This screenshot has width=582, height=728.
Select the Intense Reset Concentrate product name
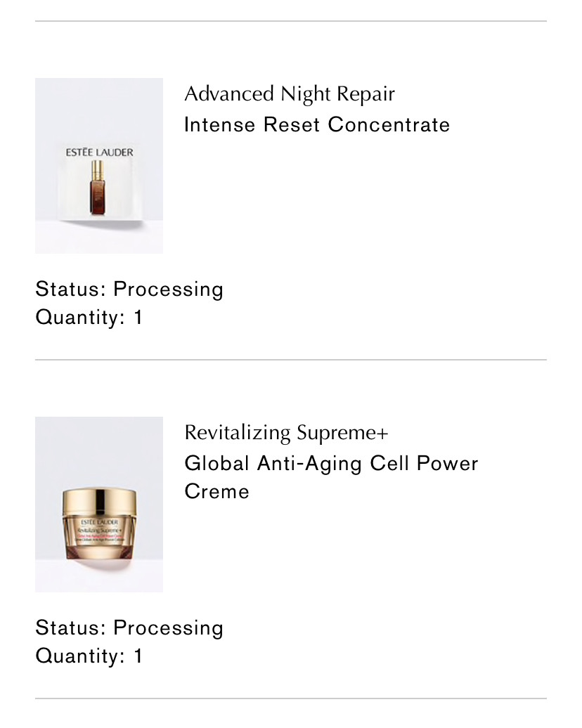317,125
